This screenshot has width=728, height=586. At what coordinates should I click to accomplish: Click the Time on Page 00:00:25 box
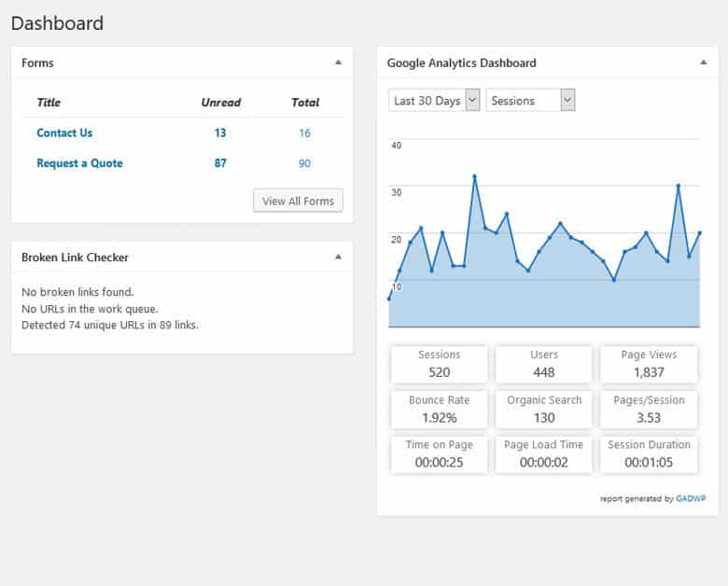pyautogui.click(x=440, y=454)
